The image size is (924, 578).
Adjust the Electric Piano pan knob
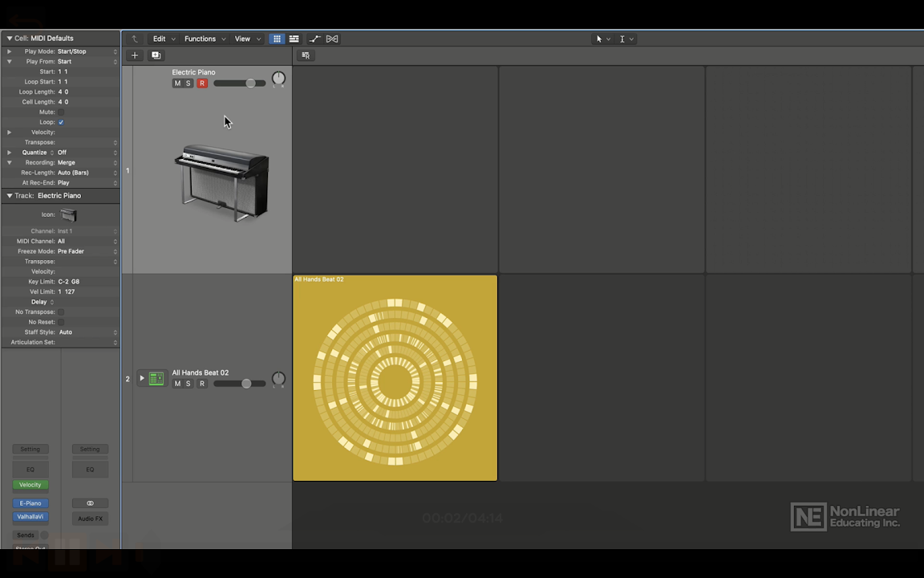point(278,79)
